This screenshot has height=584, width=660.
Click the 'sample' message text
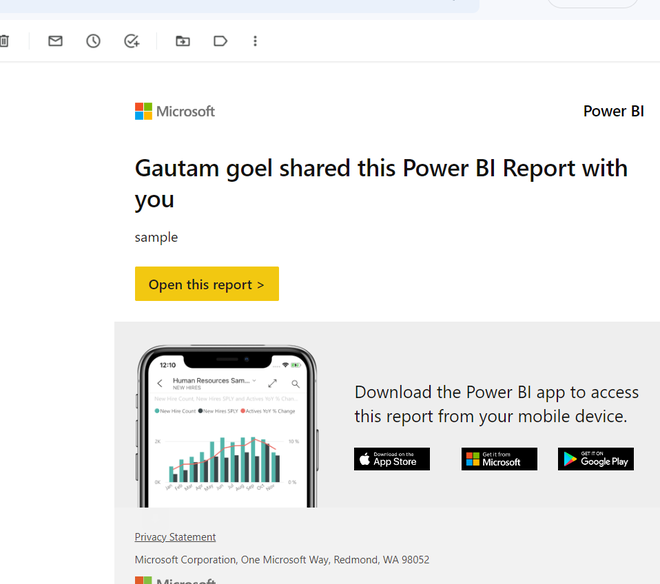pyautogui.click(x=156, y=237)
